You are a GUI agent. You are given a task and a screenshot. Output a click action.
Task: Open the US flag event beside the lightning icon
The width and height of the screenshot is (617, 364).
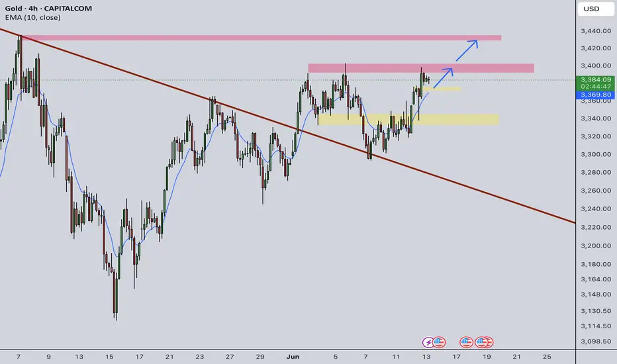coord(439,342)
